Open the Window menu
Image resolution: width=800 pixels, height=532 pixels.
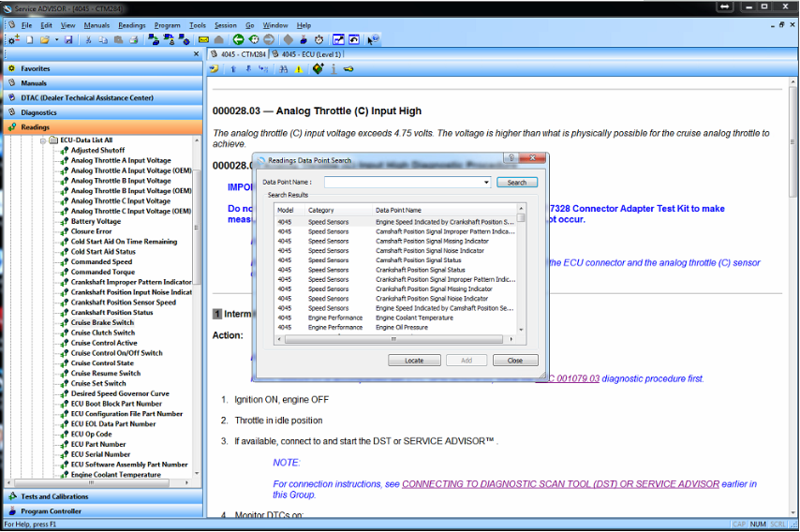point(275,25)
